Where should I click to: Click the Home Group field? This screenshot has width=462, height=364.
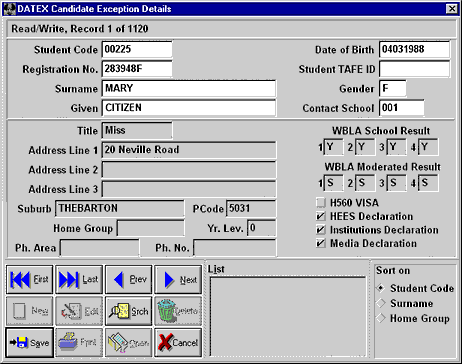tap(151, 228)
